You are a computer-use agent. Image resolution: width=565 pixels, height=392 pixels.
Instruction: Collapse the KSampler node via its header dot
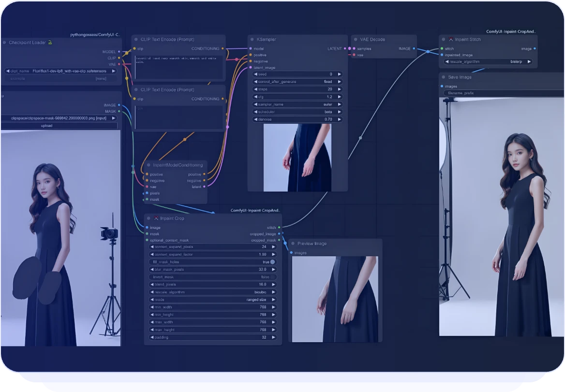click(252, 39)
